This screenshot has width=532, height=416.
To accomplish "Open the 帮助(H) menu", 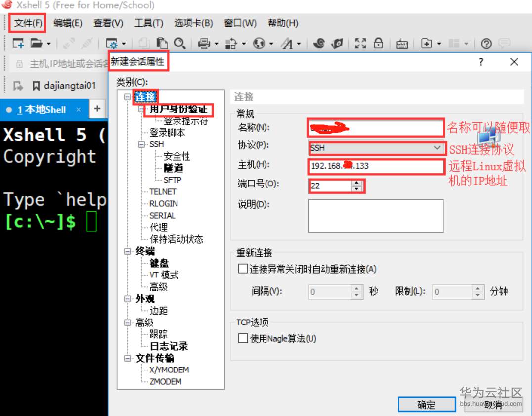I will 283,23.
